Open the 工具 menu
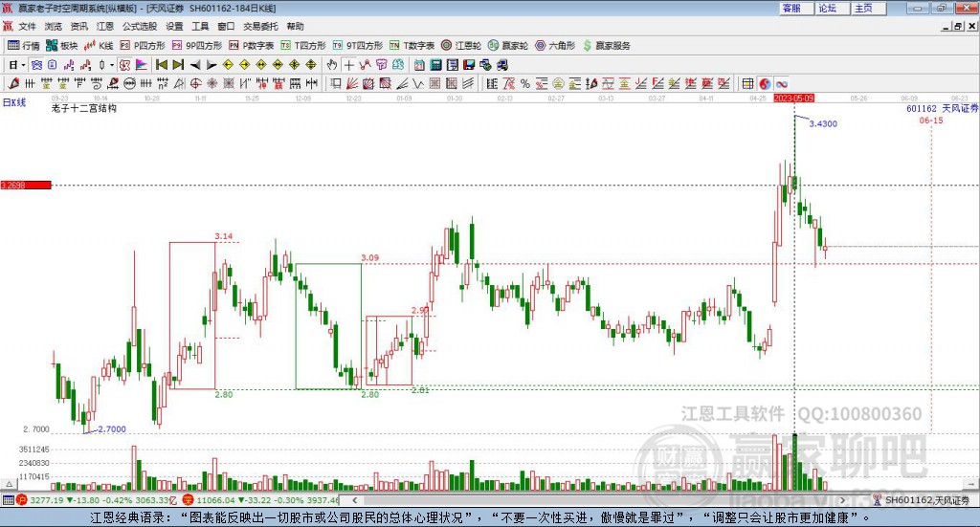The height and width of the screenshot is (527, 980). [200, 26]
